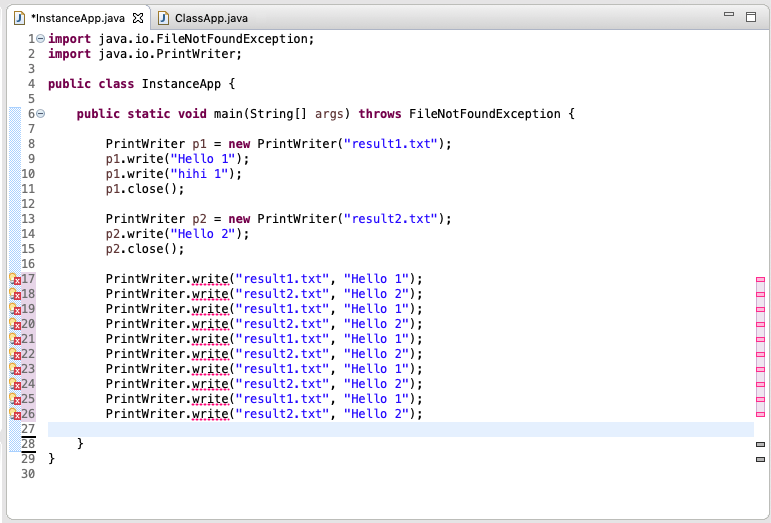The image size is (771, 523).
Task: Minimize the editor pane
Action: (729, 15)
